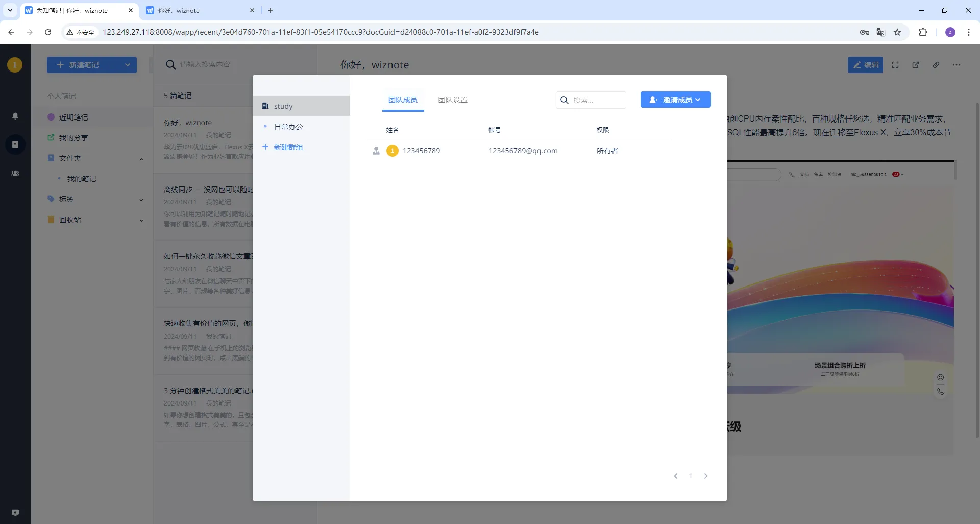Go to next page of members

[x=706, y=476]
